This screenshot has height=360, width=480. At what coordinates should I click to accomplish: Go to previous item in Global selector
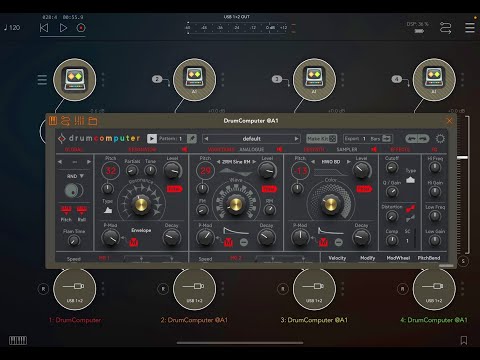point(60,162)
